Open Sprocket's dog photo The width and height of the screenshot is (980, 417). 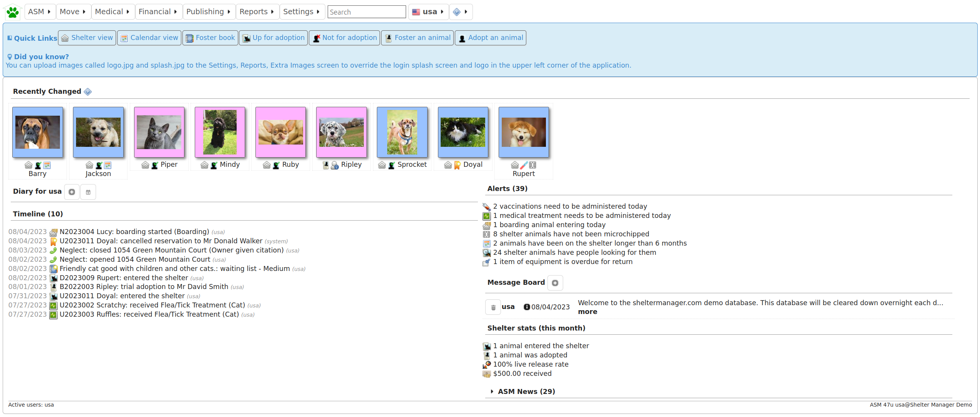pos(402,132)
